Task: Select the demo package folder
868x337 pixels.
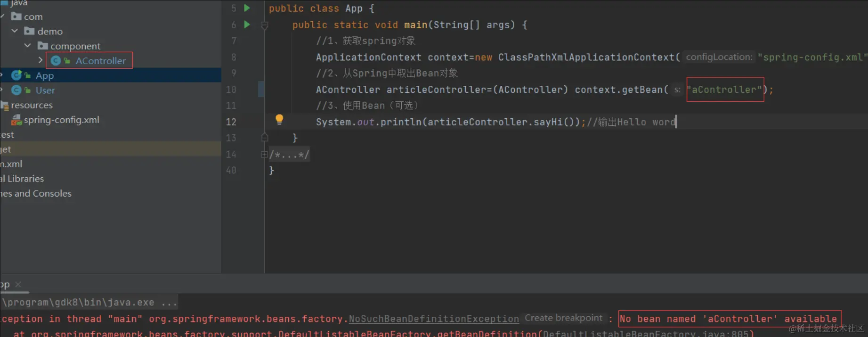Action: tap(50, 32)
